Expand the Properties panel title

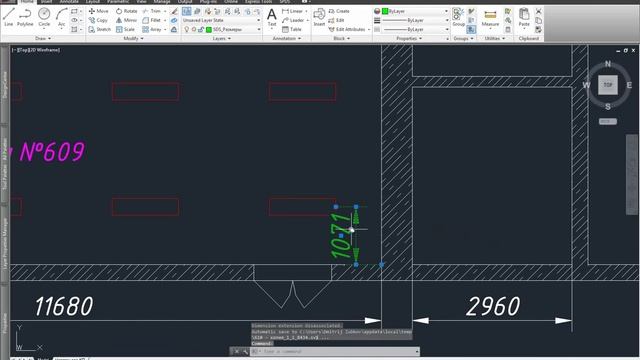409,38
